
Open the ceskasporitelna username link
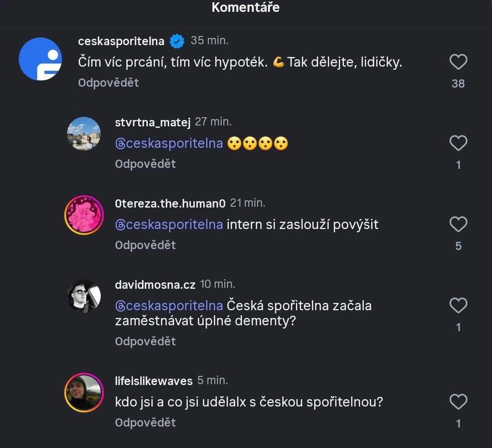coord(121,41)
